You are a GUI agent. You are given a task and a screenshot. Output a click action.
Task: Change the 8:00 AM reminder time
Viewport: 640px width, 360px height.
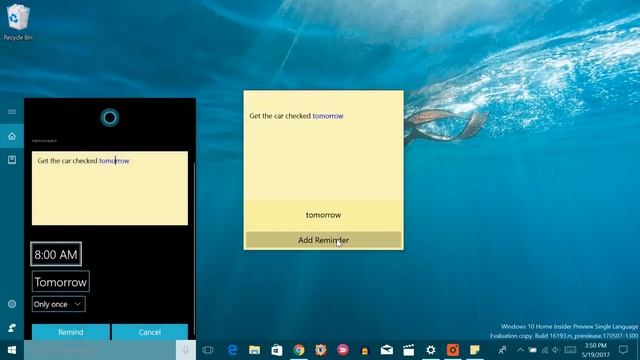coord(56,254)
